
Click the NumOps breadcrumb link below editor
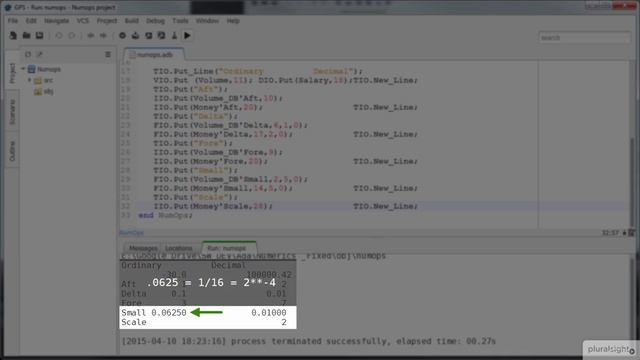(132, 233)
